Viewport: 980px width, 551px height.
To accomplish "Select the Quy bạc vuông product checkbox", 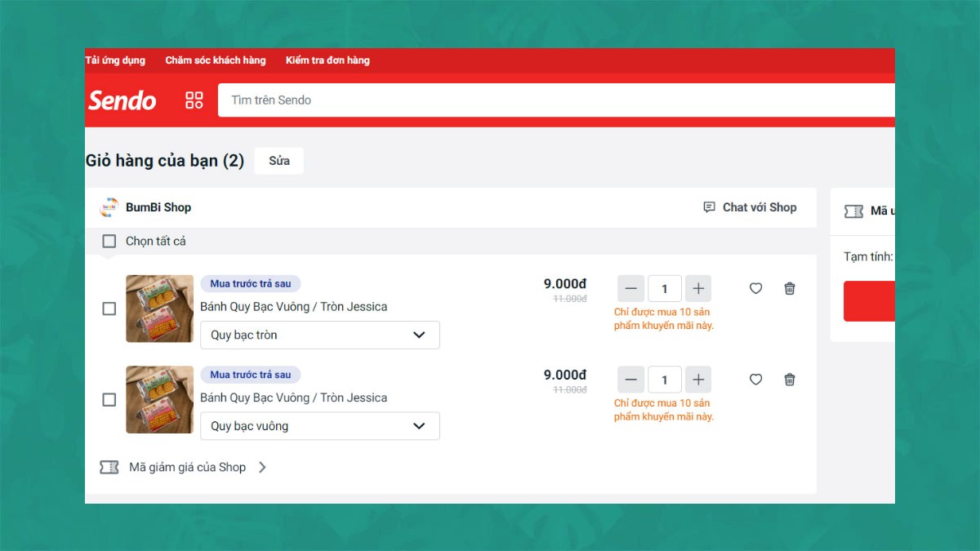I will tap(109, 400).
